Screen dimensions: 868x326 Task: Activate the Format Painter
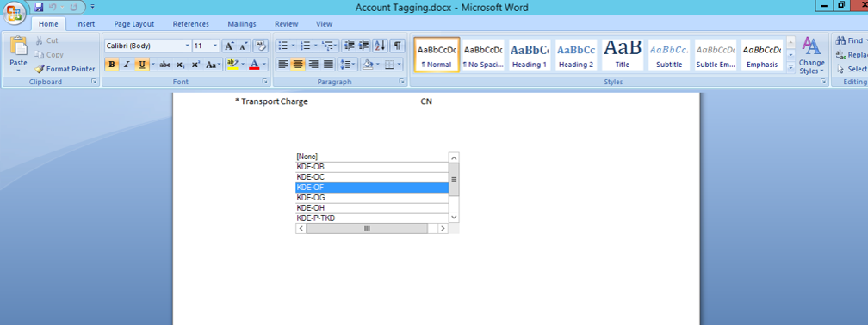click(x=65, y=69)
